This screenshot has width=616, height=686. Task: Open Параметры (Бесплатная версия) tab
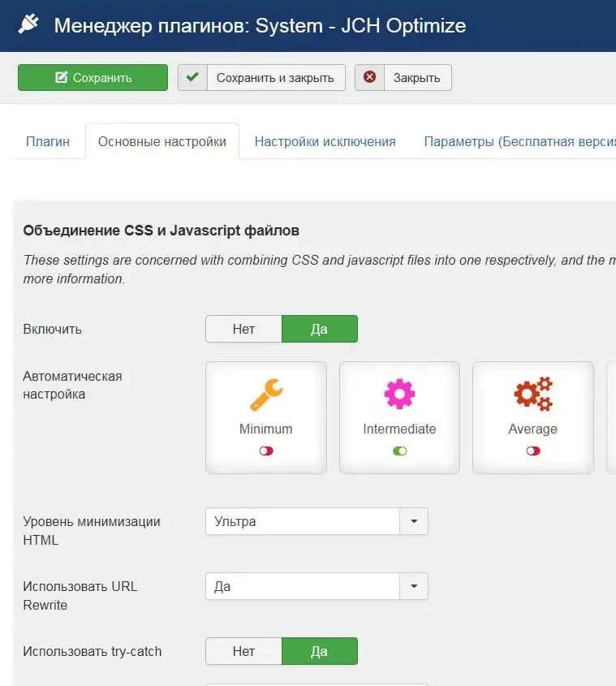pyautogui.click(x=519, y=141)
